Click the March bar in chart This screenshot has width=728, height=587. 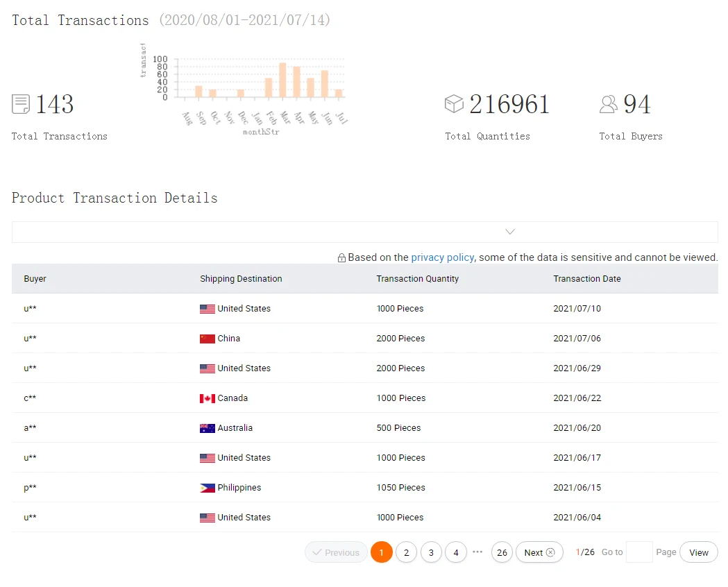(x=282, y=80)
